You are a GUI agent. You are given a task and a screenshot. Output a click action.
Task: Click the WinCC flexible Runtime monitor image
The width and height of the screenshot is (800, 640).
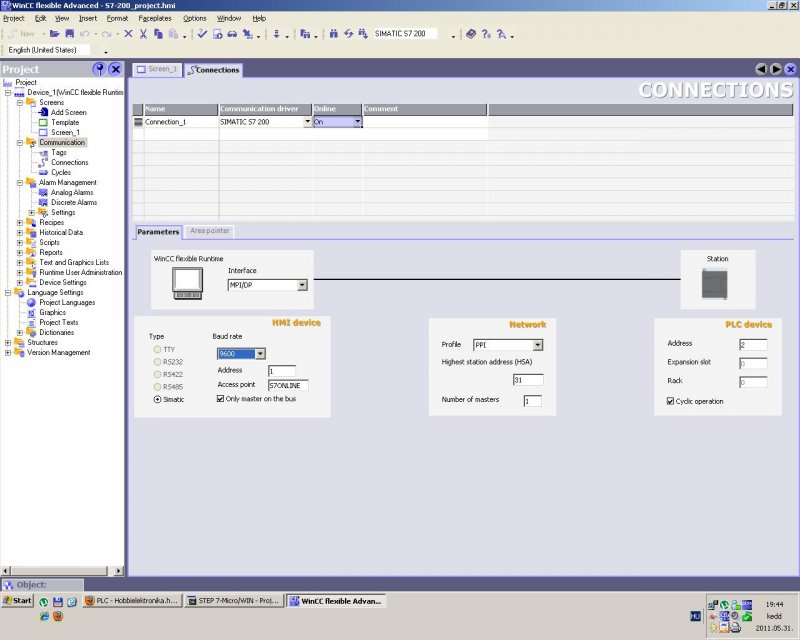[x=187, y=283]
